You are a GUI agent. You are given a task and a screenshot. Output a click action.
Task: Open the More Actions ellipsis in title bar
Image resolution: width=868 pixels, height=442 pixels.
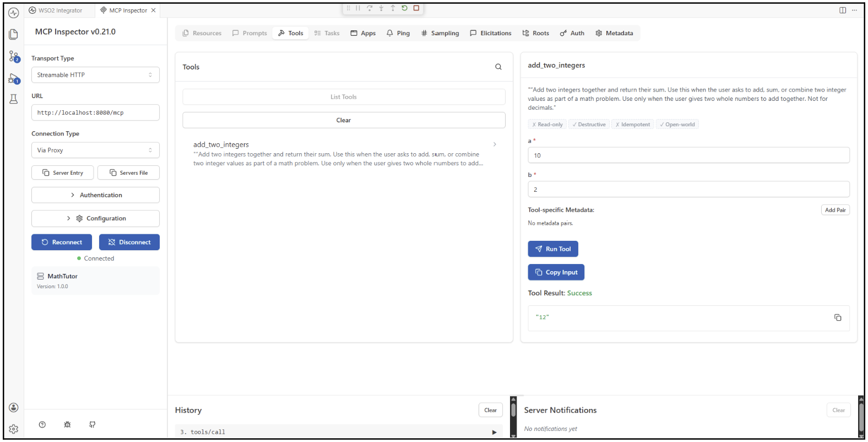(854, 10)
